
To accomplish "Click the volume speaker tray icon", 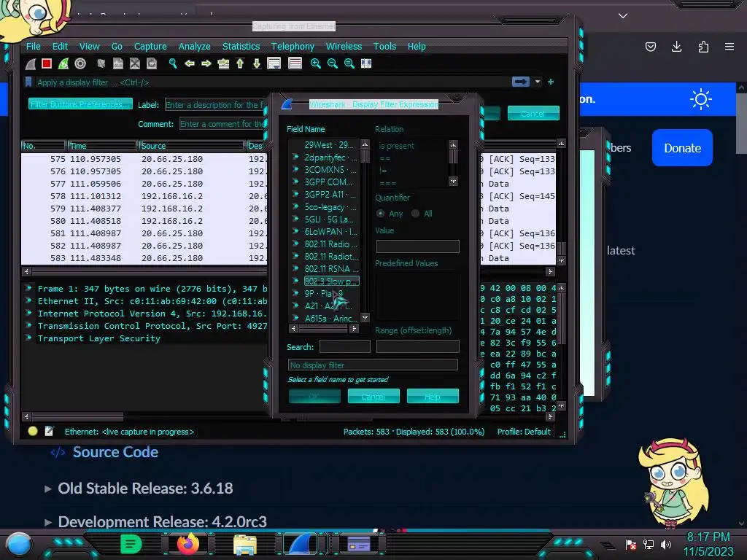I will pyautogui.click(x=666, y=544).
